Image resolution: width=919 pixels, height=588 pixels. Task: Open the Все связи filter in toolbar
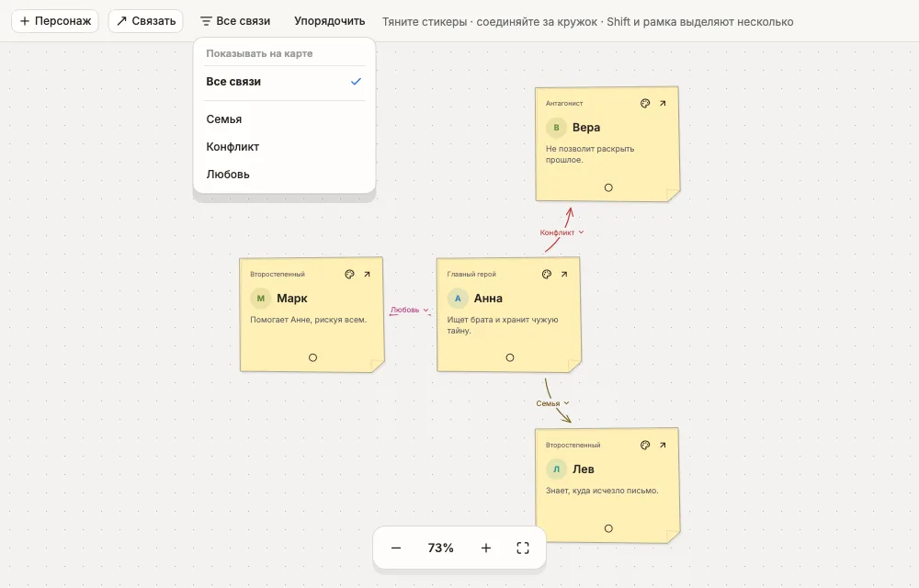(235, 21)
